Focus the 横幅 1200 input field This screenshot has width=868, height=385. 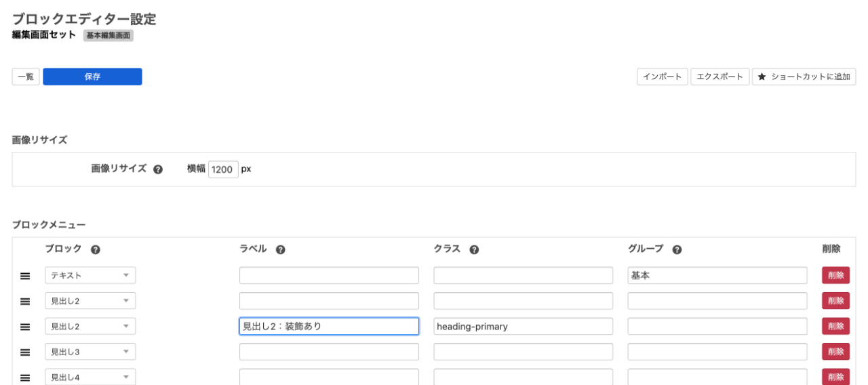pos(223,169)
